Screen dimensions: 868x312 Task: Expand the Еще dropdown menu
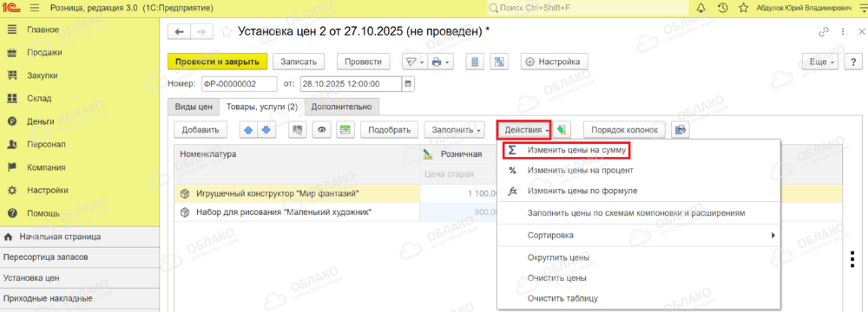point(821,62)
